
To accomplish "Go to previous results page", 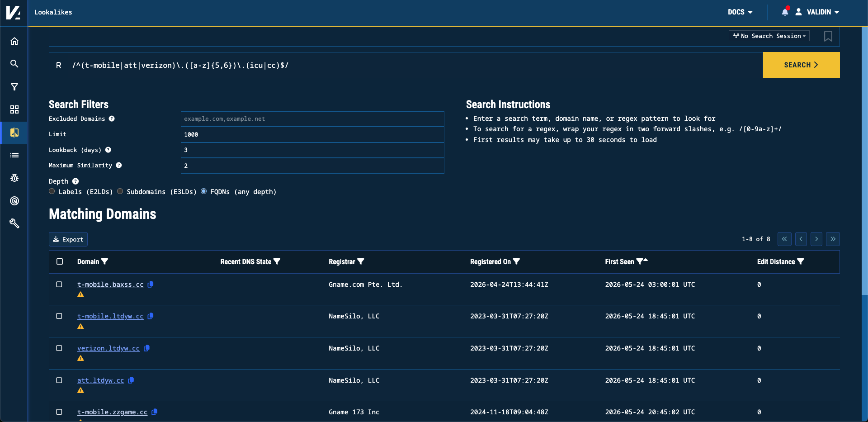I will (801, 239).
